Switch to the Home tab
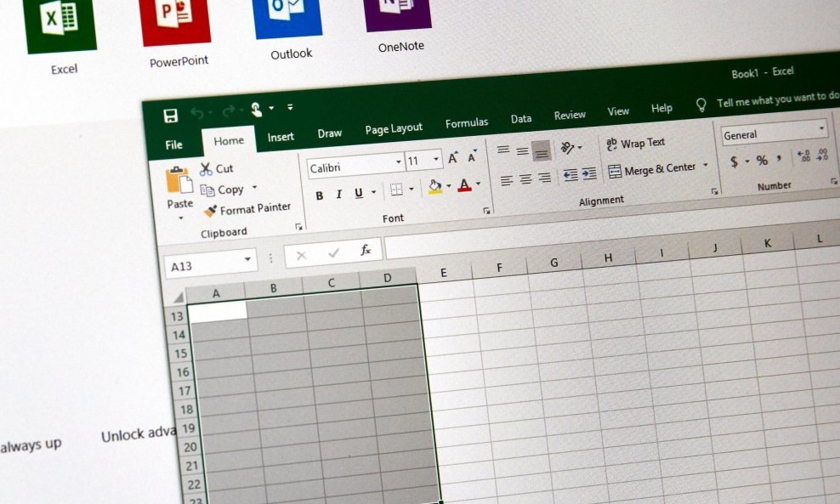 pyautogui.click(x=229, y=141)
